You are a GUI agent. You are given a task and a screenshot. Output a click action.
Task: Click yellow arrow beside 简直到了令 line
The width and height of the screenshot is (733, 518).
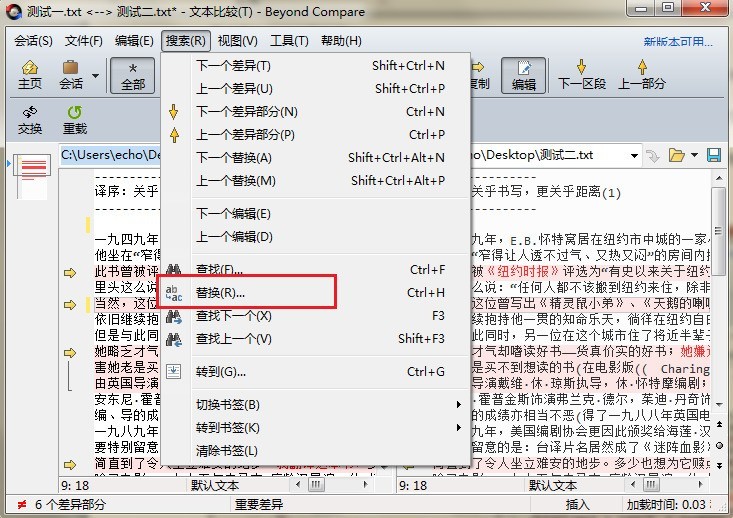click(x=70, y=465)
